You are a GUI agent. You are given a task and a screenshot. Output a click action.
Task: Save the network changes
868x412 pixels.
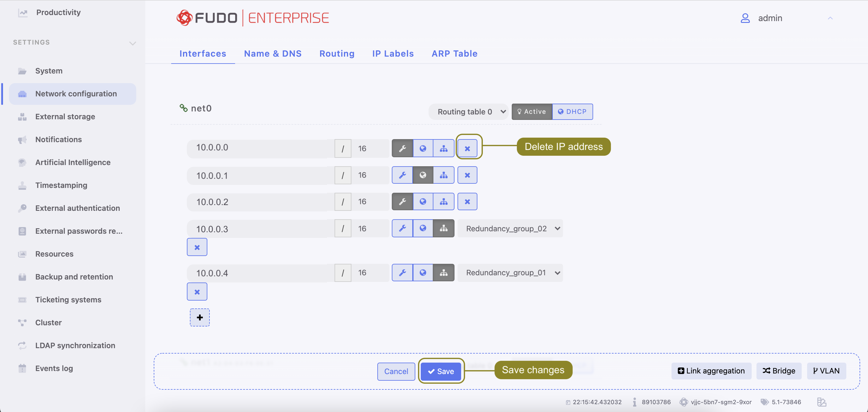click(441, 371)
